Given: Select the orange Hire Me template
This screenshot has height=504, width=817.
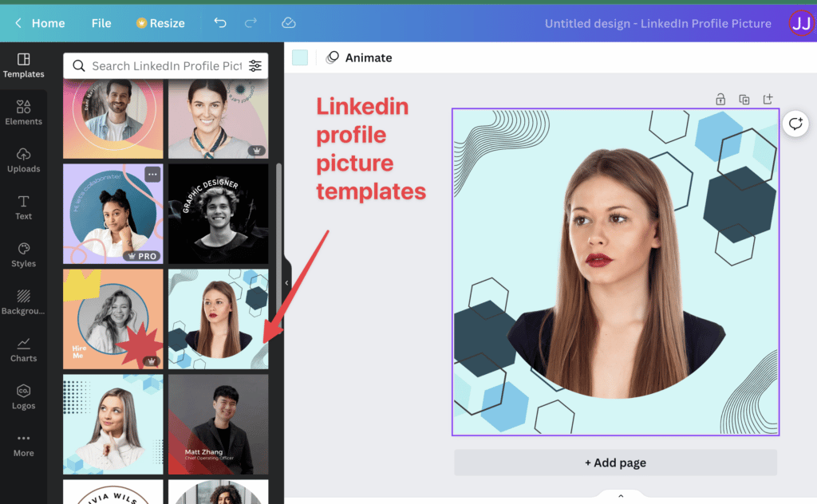Looking at the screenshot, I should pos(113,319).
